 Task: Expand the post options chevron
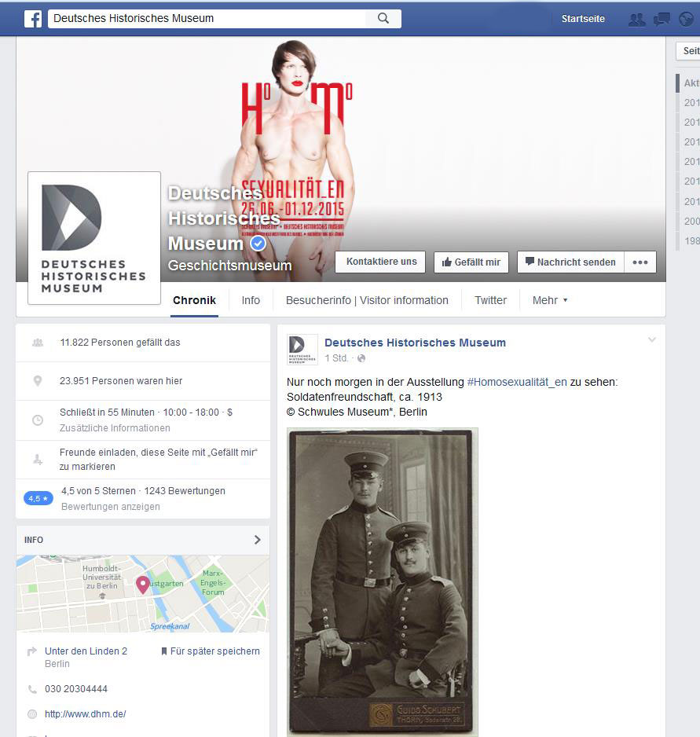651,339
